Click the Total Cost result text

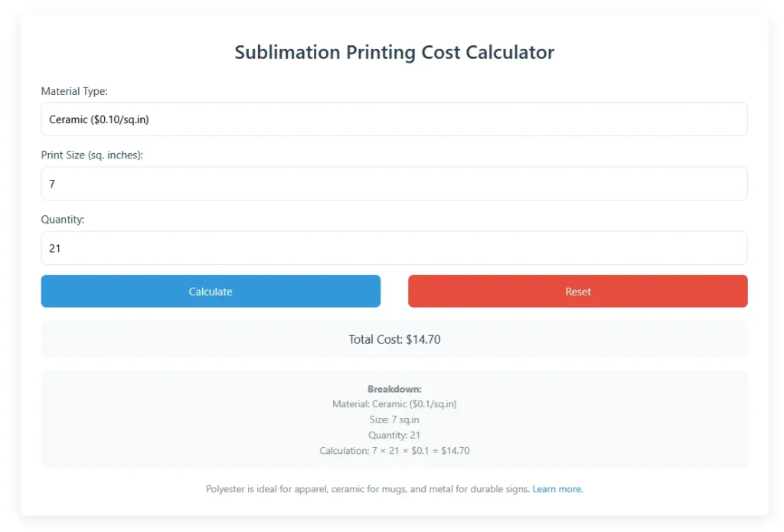[394, 340]
